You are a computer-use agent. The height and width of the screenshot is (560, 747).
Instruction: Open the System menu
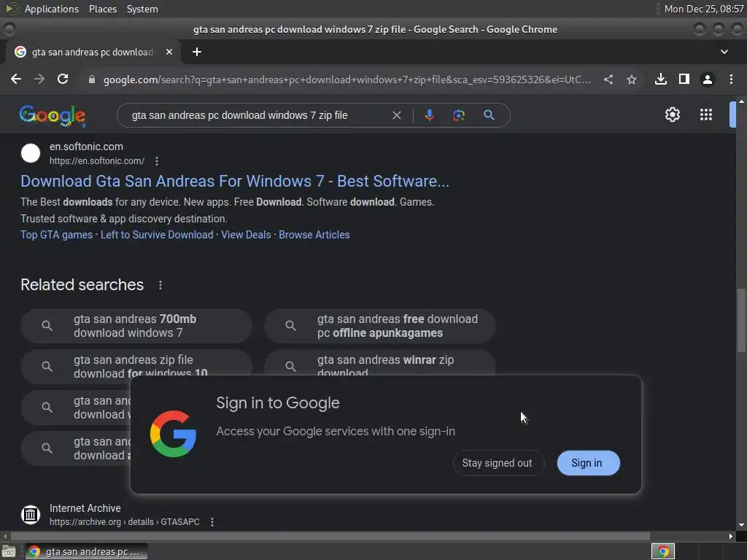pos(142,9)
